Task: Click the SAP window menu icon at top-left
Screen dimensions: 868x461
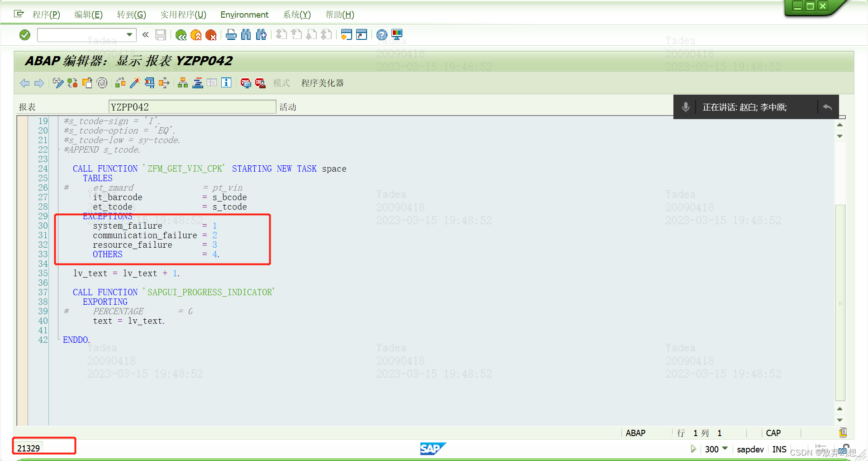Action: (x=19, y=14)
